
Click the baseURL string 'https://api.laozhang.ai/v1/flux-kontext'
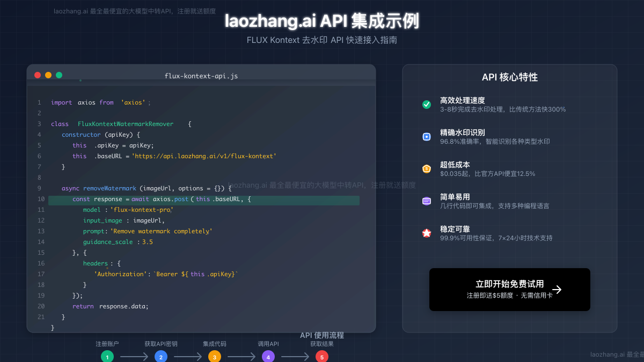[x=204, y=156]
